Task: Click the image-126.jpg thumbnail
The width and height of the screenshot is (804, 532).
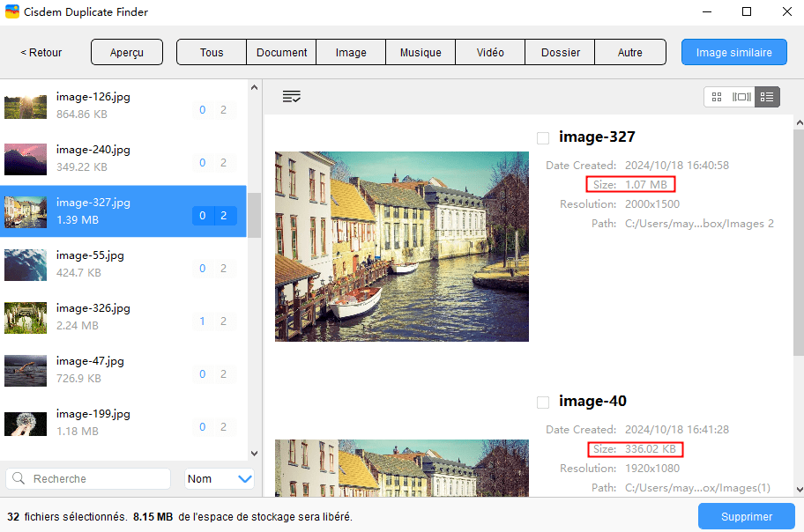Action: pyautogui.click(x=26, y=106)
